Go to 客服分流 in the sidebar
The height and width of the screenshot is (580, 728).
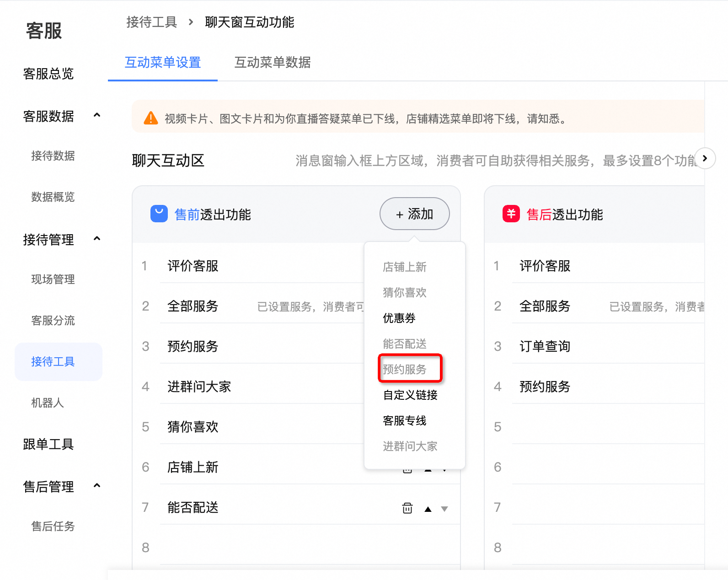tap(53, 320)
